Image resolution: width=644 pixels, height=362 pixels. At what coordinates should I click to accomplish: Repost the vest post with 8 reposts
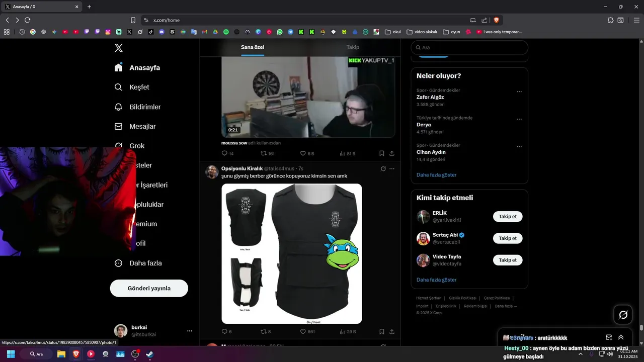point(266,332)
